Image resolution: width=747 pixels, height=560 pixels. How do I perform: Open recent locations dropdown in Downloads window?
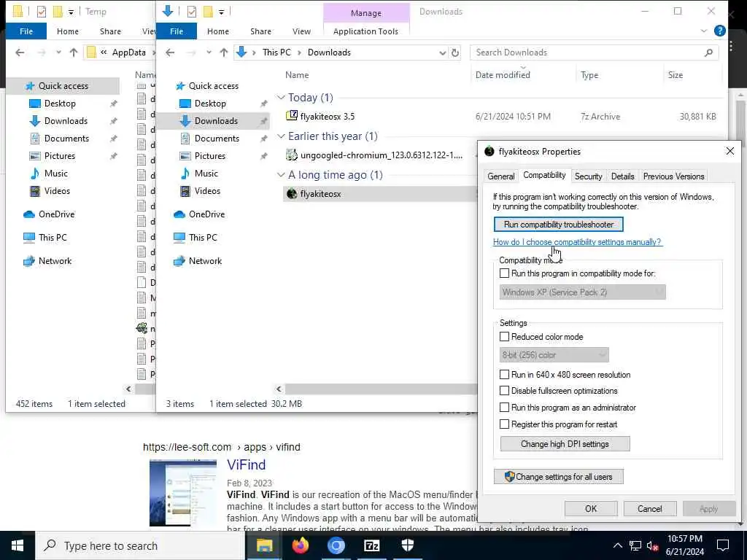coord(209,52)
